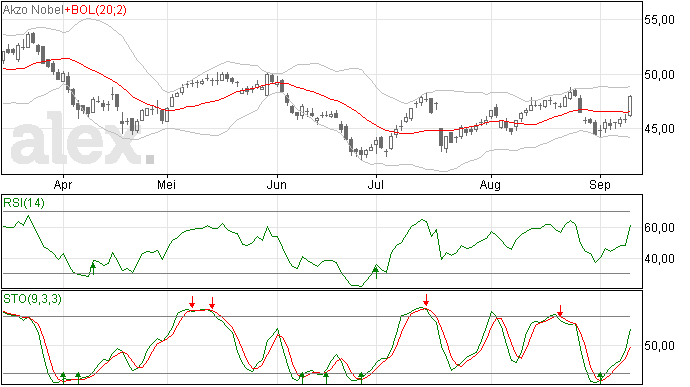This screenshot has width=690, height=387.
Task: Click the STO(9,3,3) panel label
Action: click(32, 299)
